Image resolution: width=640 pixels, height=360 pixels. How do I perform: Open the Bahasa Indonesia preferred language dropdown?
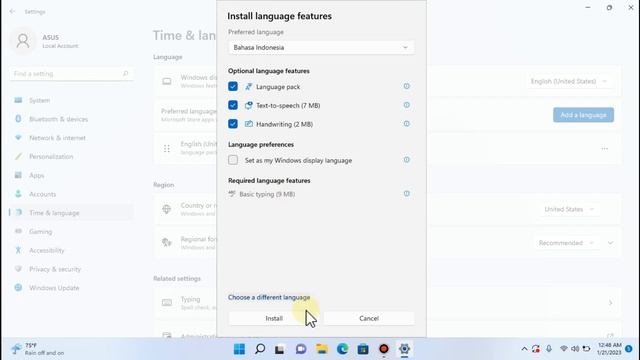321,47
